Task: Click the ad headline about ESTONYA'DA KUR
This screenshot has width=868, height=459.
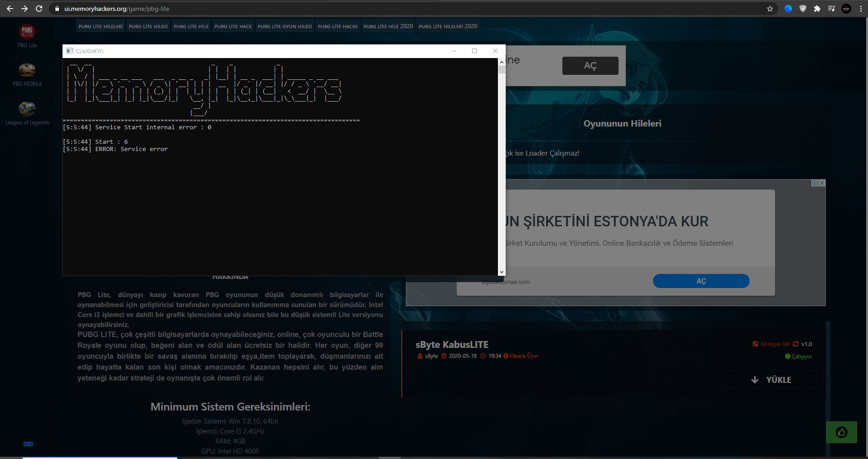Action: click(607, 221)
